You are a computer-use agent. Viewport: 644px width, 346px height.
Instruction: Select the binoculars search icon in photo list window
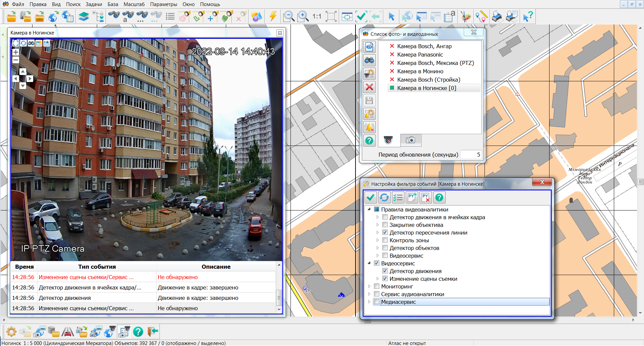(x=369, y=60)
